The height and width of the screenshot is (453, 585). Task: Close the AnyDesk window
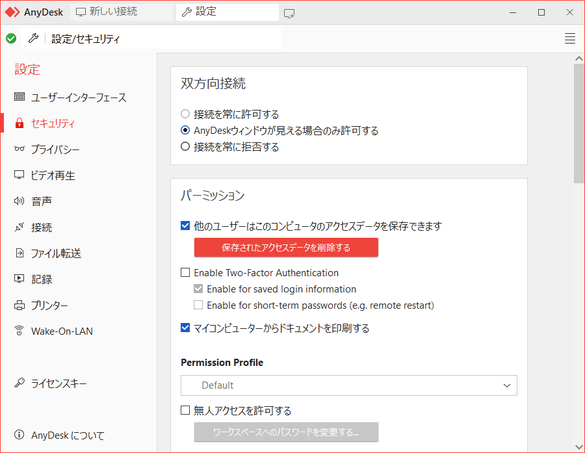click(x=570, y=12)
